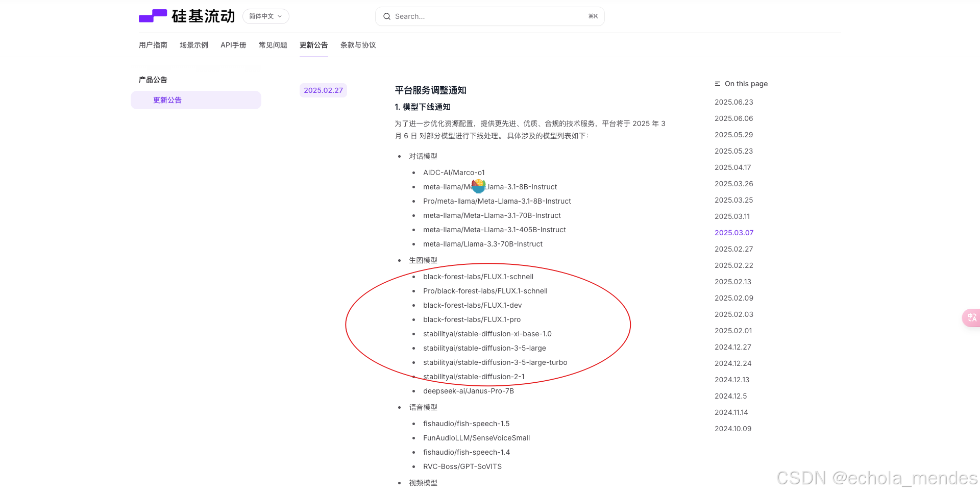980x494 pixels.
Task: Jump to 2025.05.23 in On this page
Action: coord(734,151)
